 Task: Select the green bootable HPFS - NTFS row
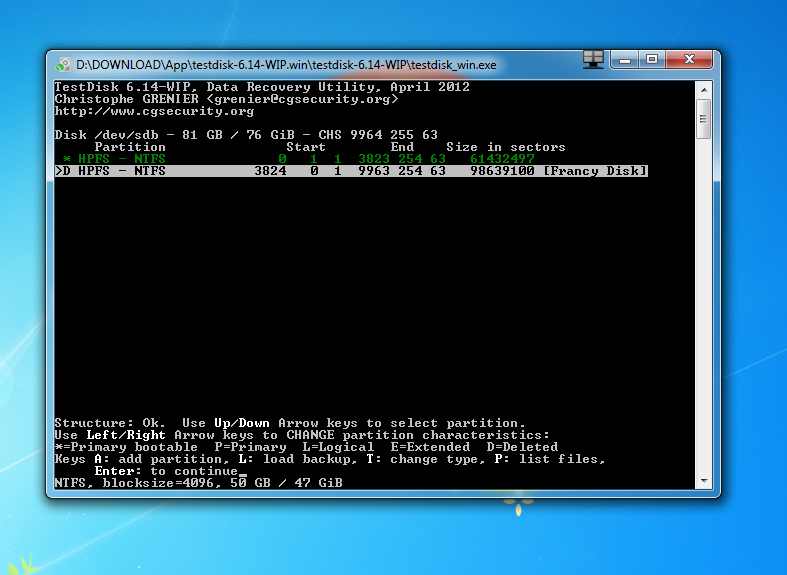(299, 159)
